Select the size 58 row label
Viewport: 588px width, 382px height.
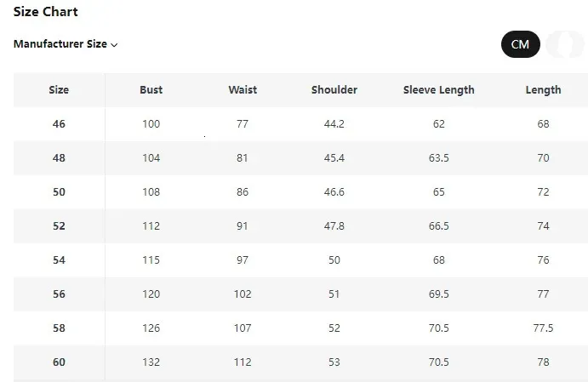[x=59, y=328]
